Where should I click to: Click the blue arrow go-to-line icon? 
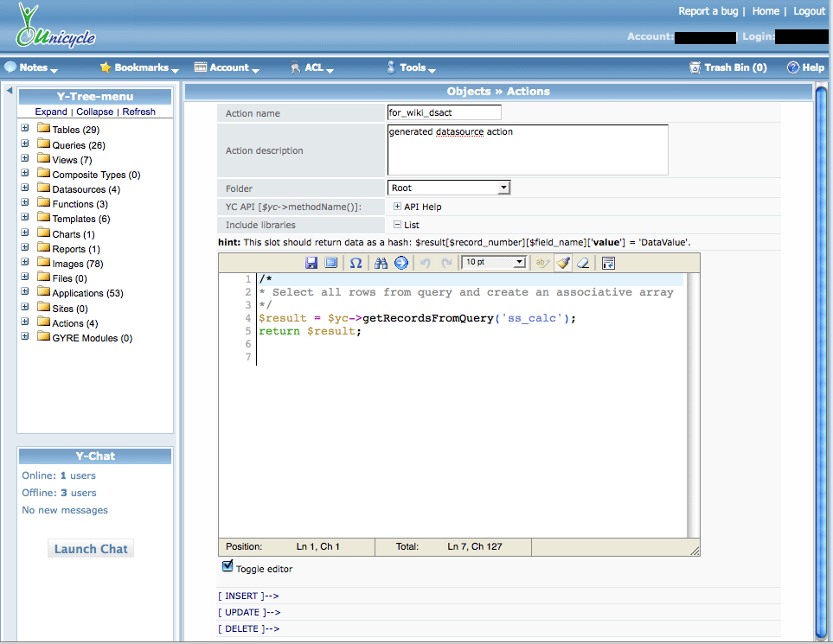[401, 263]
